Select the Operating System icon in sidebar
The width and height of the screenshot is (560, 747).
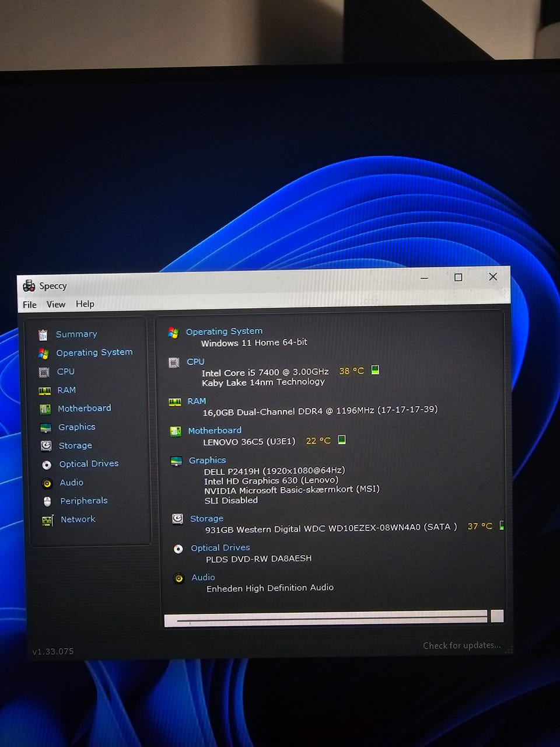click(43, 354)
